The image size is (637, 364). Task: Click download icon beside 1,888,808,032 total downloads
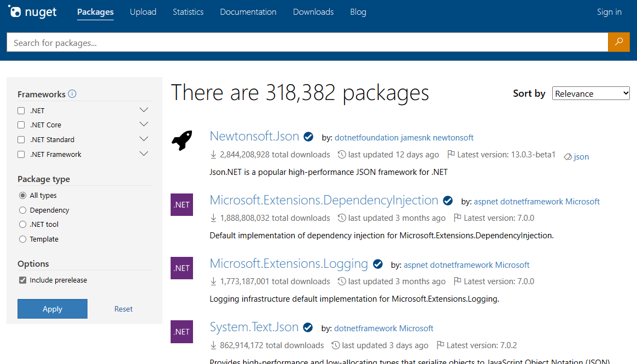click(213, 218)
